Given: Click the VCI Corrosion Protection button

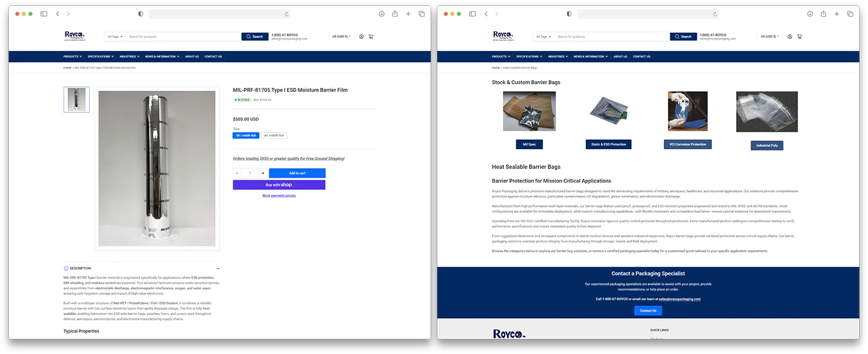Looking at the screenshot, I should click(688, 144).
